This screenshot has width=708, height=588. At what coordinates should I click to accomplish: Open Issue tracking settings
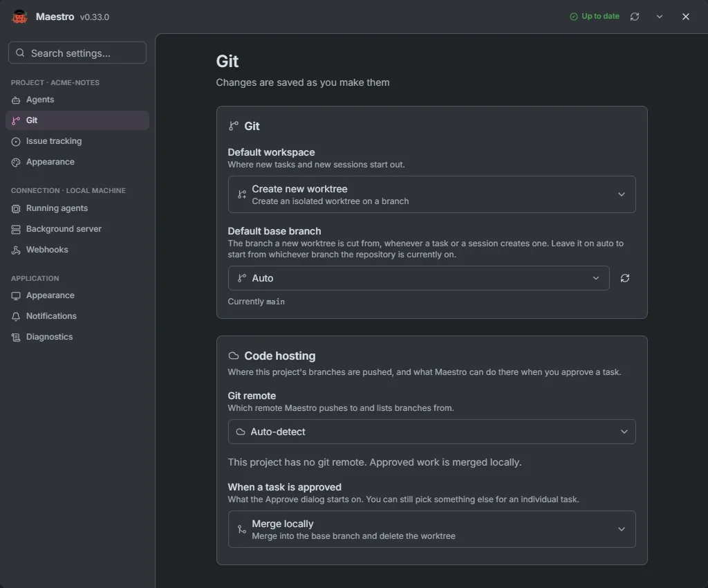[77, 141]
